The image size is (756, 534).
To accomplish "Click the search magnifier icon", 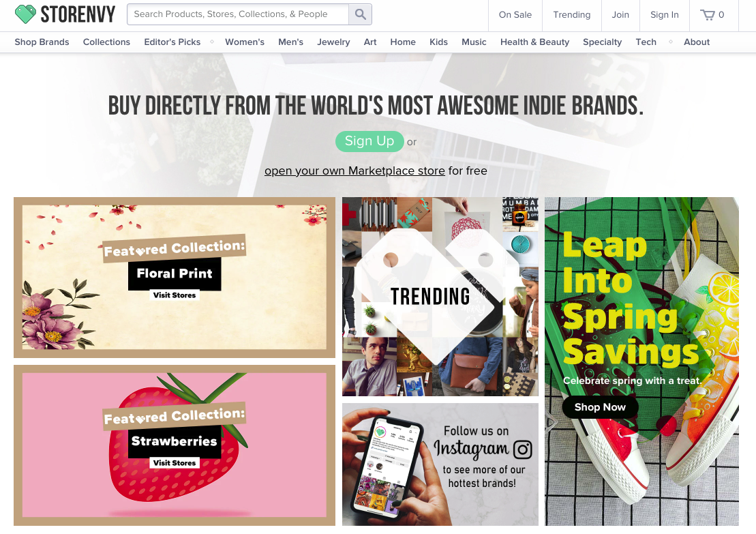I will click(360, 14).
